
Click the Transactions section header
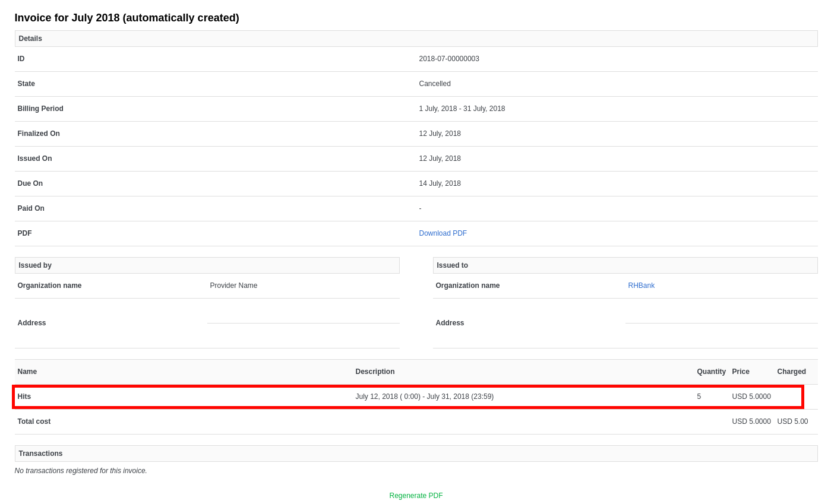point(40,454)
